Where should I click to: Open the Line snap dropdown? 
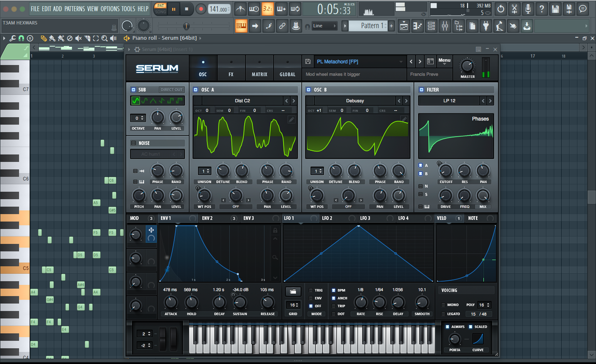325,26
